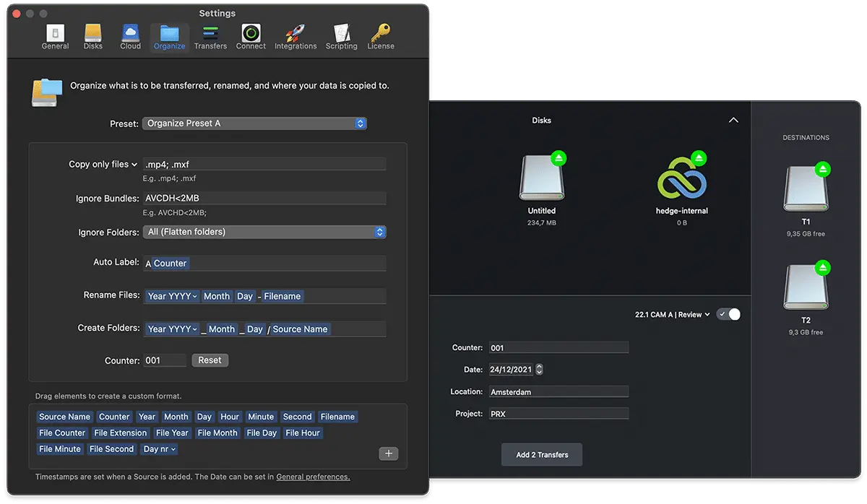Viewport: 867px width, 504px height.
Task: Open the License key tab
Action: coord(381,37)
